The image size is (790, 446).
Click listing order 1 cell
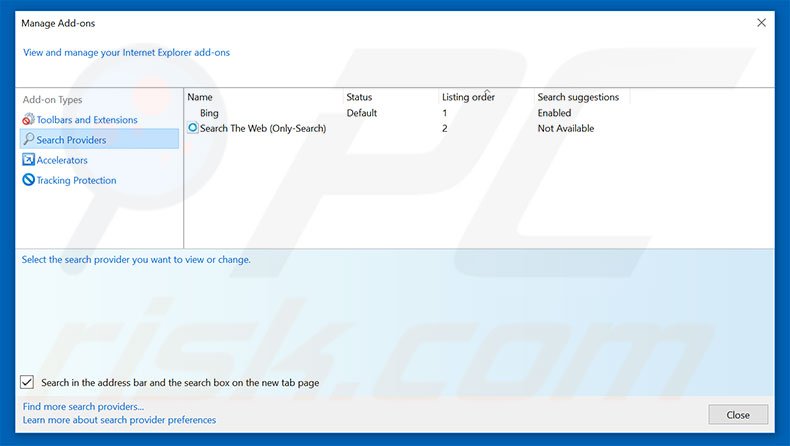click(444, 113)
